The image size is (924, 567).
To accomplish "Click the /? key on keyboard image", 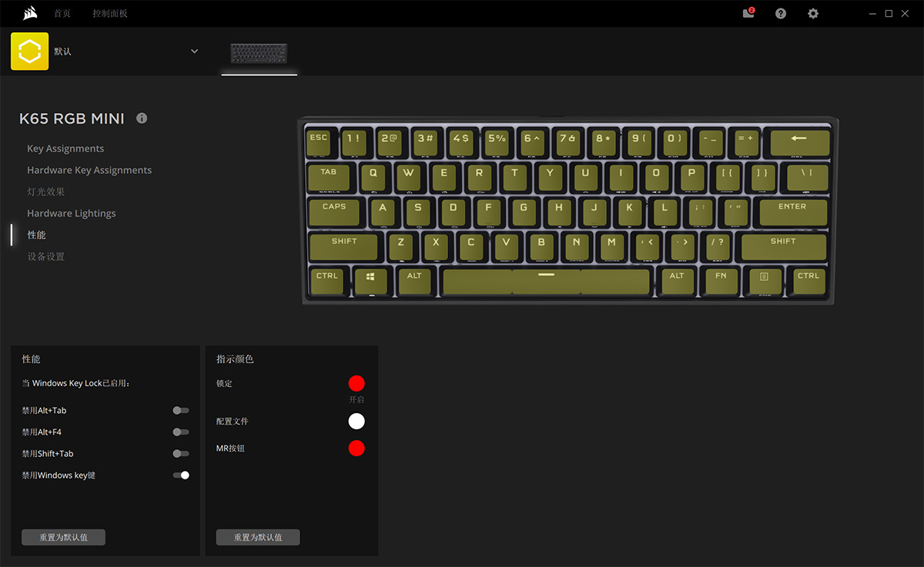I will click(718, 246).
